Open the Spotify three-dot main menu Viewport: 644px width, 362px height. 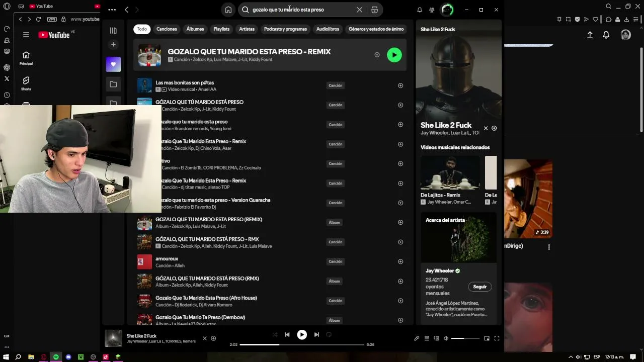click(112, 10)
